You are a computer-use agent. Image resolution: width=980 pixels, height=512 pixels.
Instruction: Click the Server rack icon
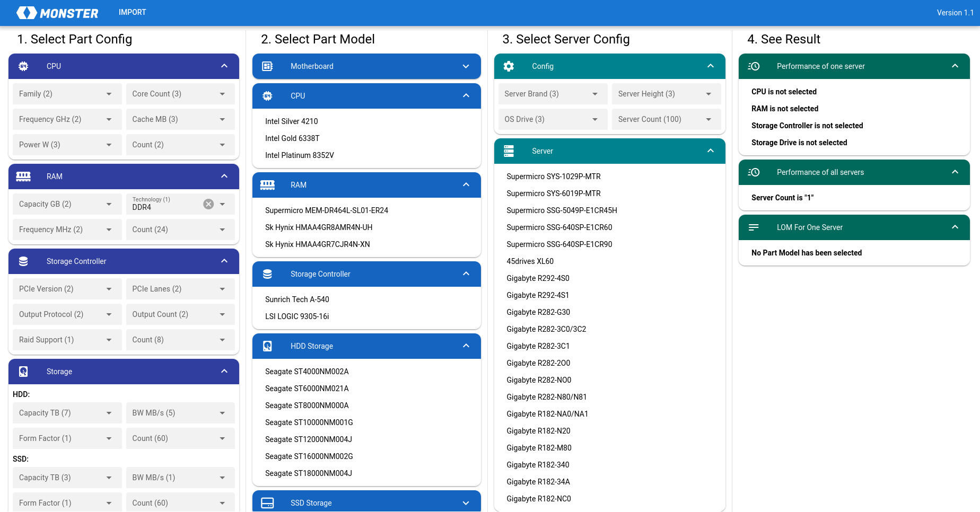click(509, 151)
